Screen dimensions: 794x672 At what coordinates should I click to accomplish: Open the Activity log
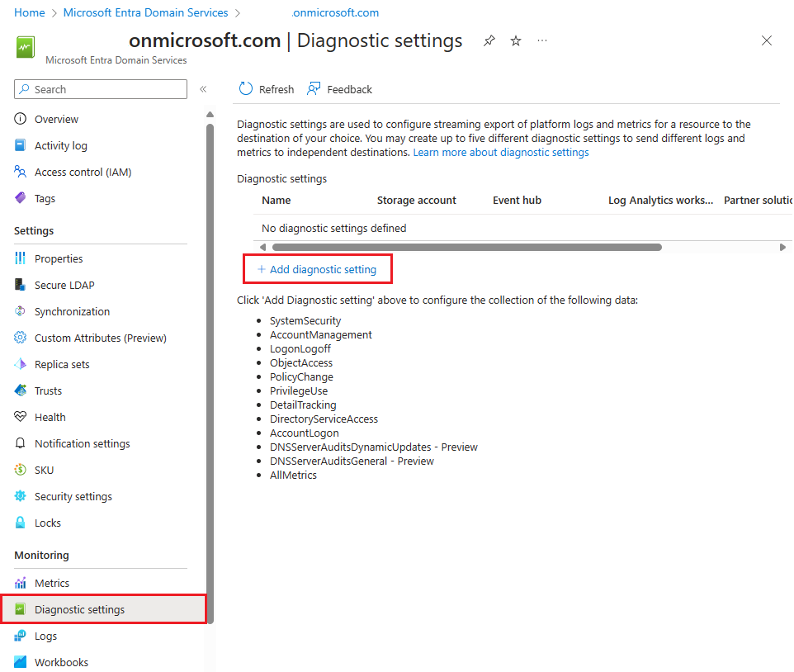pos(60,145)
